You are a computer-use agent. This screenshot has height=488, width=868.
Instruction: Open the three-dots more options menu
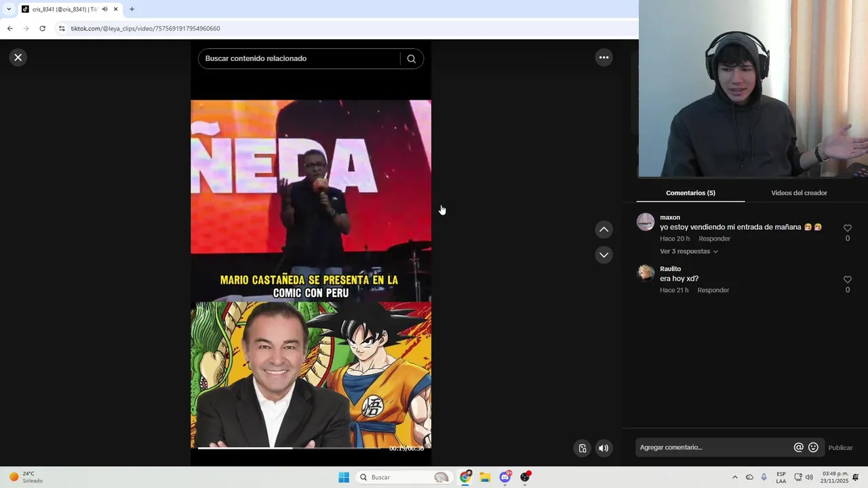tap(604, 58)
